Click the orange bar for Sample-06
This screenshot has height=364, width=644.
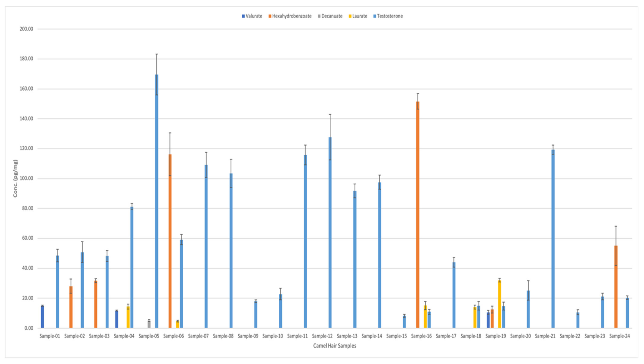[x=170, y=240]
